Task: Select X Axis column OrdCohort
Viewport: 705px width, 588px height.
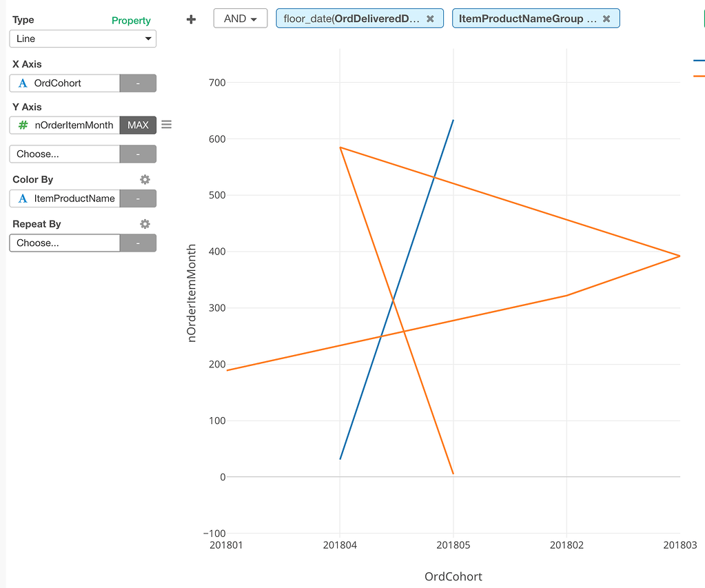Action: (x=65, y=83)
